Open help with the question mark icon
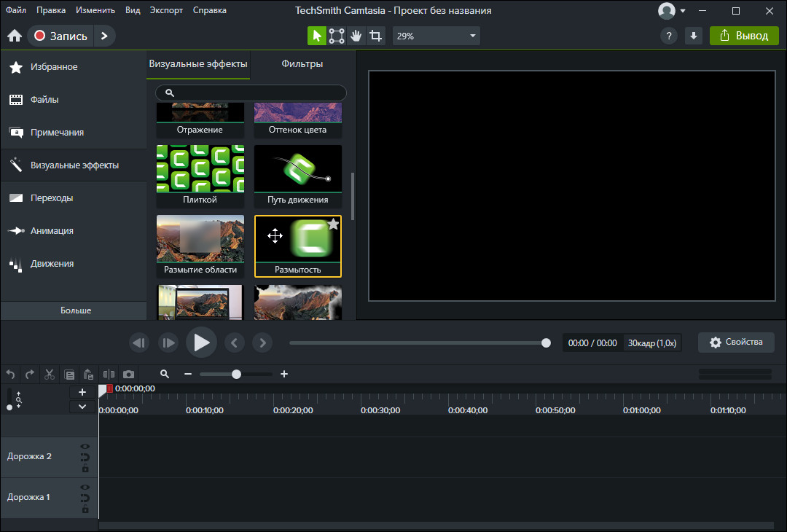 (x=668, y=36)
